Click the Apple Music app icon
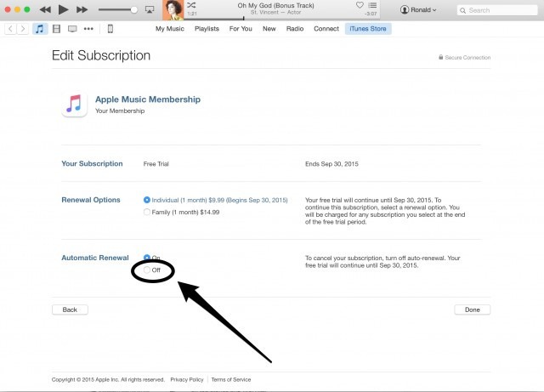 point(74,105)
